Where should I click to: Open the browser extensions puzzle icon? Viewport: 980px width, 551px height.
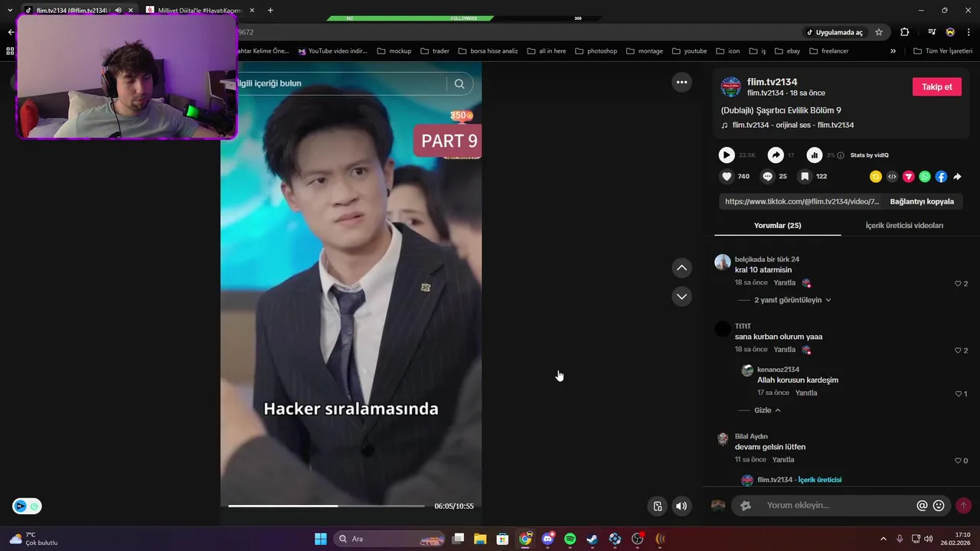tap(905, 32)
